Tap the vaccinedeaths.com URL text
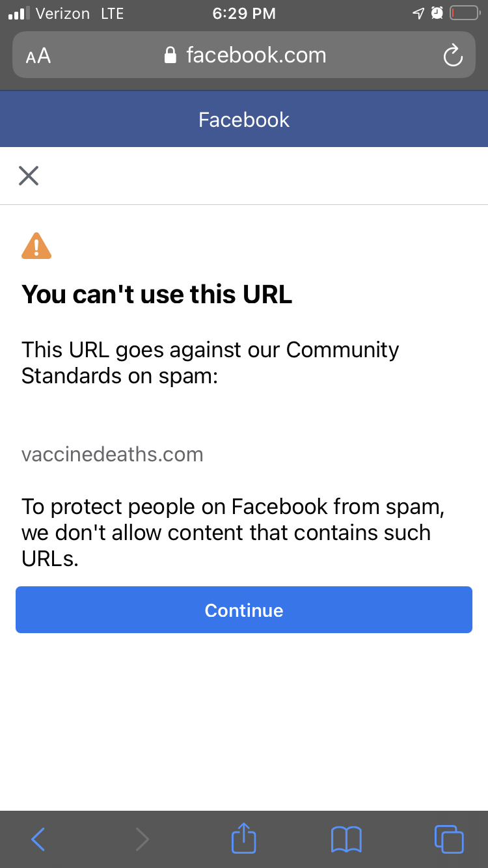The image size is (488, 868). (x=113, y=454)
